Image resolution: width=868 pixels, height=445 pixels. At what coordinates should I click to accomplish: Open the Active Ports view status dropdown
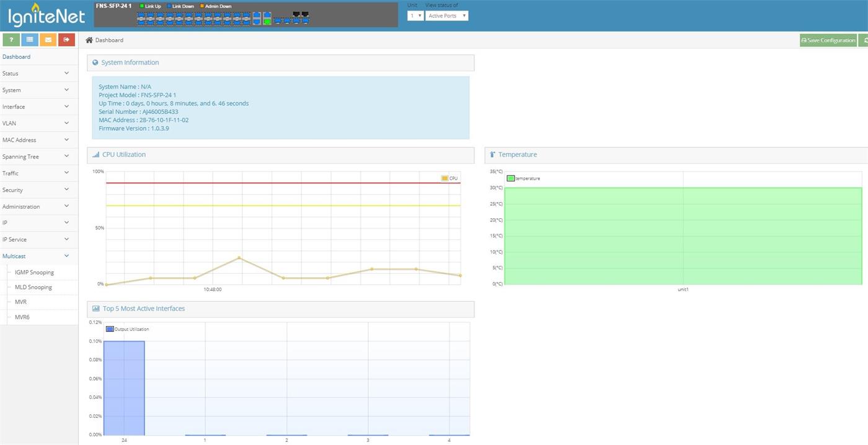[x=446, y=15]
